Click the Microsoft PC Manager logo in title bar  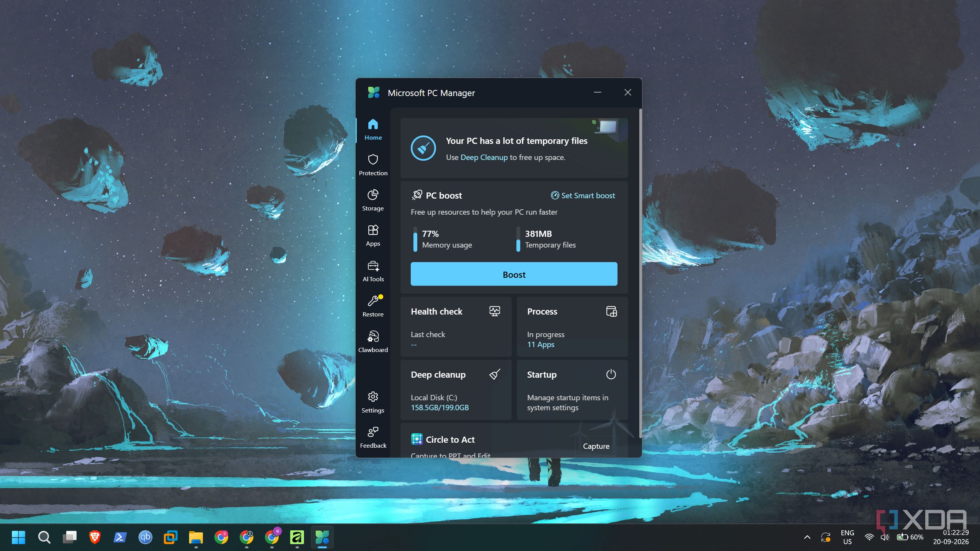(374, 93)
